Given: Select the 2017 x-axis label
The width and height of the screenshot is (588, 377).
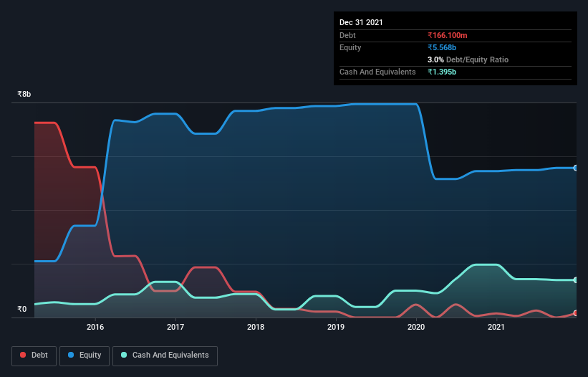Looking at the screenshot, I should (175, 327).
